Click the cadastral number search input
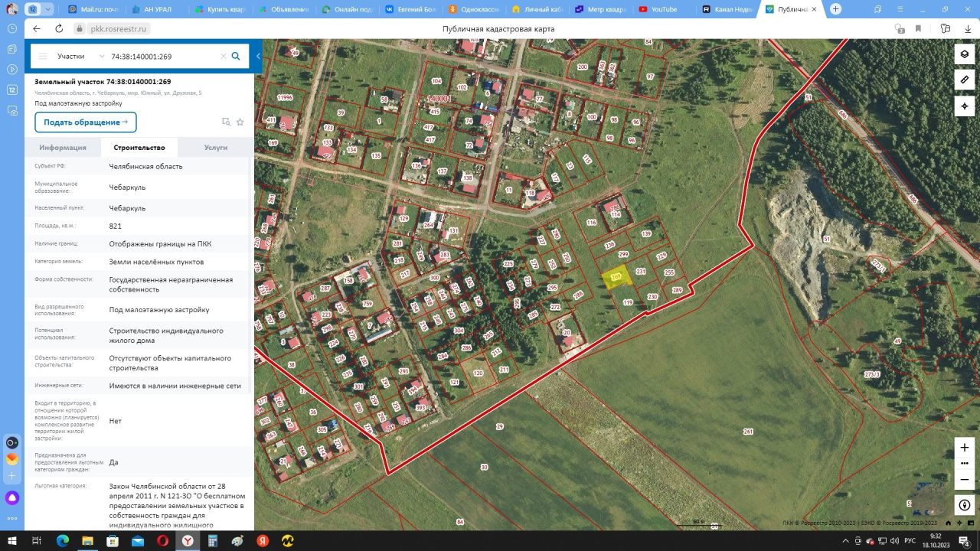The width and height of the screenshot is (980, 551). (x=162, y=56)
